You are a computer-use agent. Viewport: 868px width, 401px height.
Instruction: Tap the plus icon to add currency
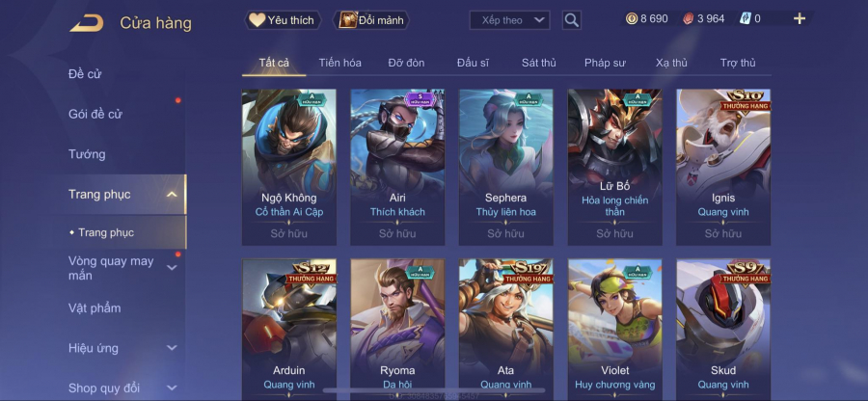coord(800,19)
